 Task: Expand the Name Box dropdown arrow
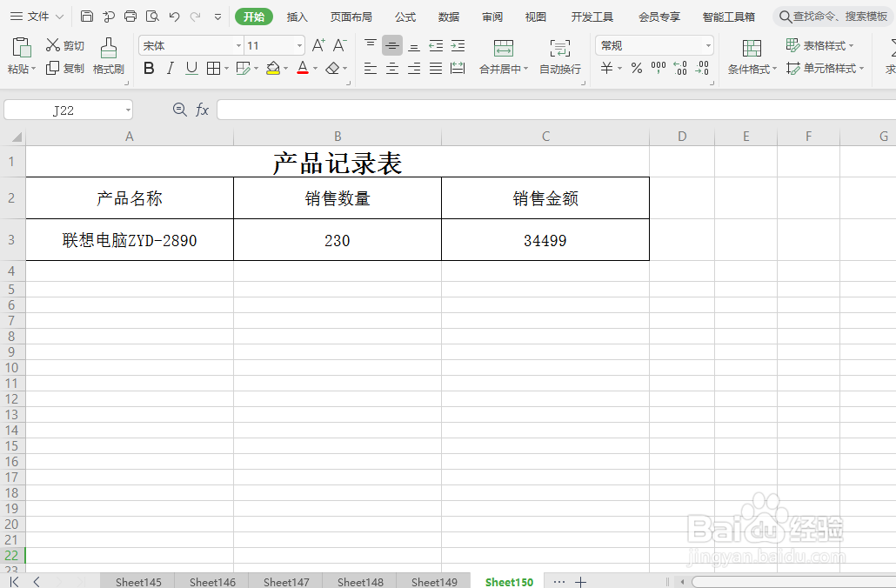pyautogui.click(x=128, y=110)
